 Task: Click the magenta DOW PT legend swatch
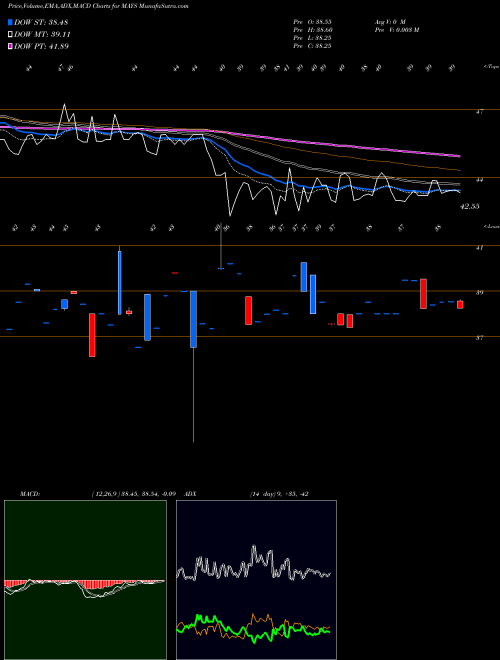(x=10, y=46)
